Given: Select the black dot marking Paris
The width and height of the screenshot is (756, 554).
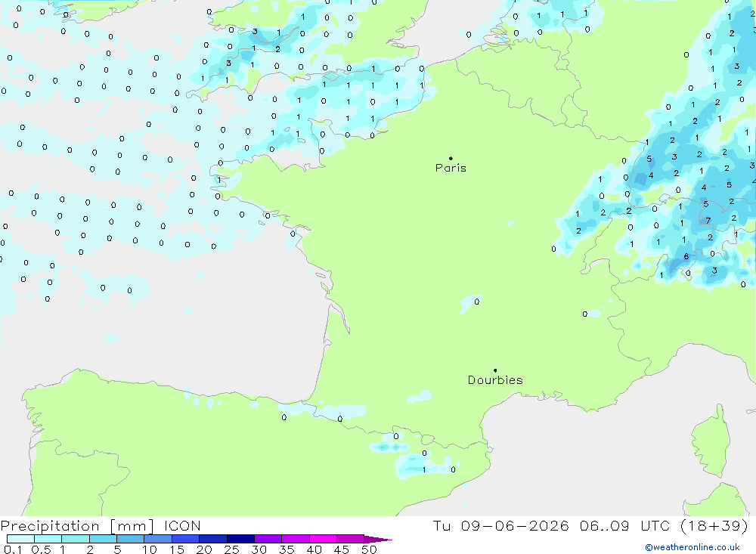Looking at the screenshot, I should 451,158.
